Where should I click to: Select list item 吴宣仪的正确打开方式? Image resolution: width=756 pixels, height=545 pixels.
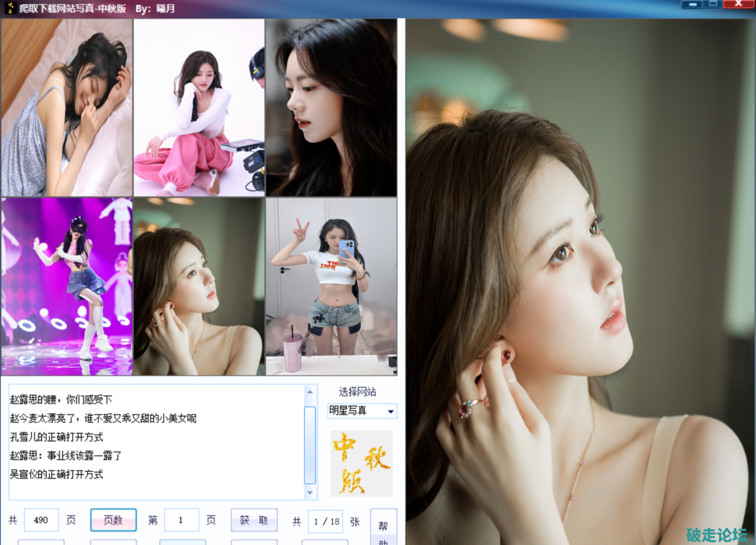click(x=57, y=474)
